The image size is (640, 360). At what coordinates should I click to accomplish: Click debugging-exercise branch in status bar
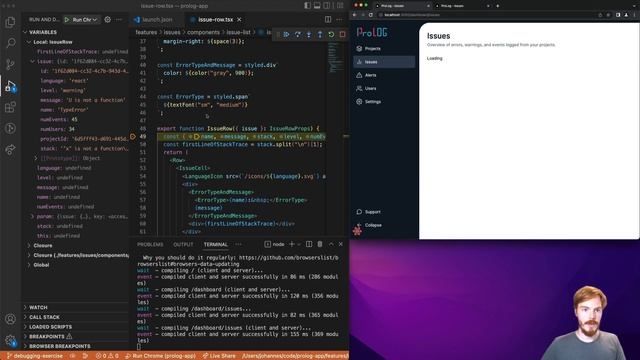click(x=35, y=356)
